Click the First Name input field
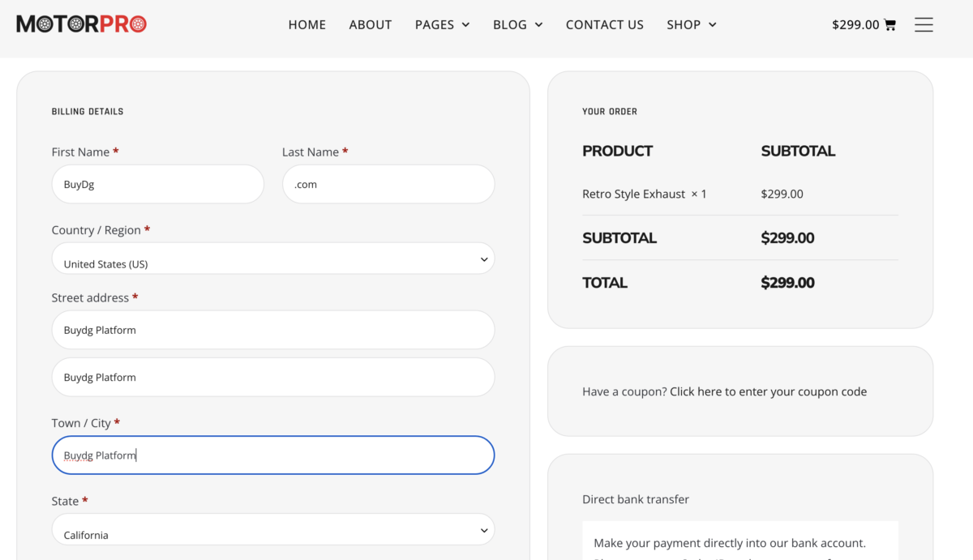 click(157, 184)
